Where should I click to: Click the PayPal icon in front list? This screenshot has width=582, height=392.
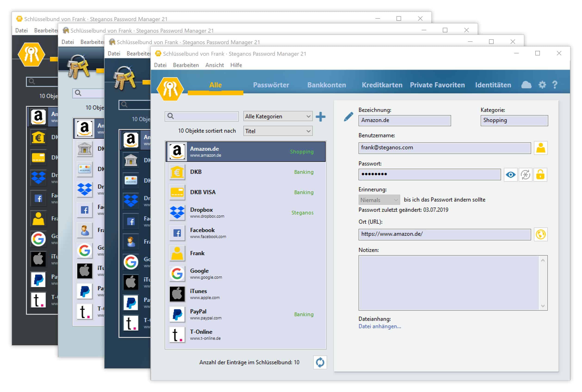pyautogui.click(x=177, y=314)
